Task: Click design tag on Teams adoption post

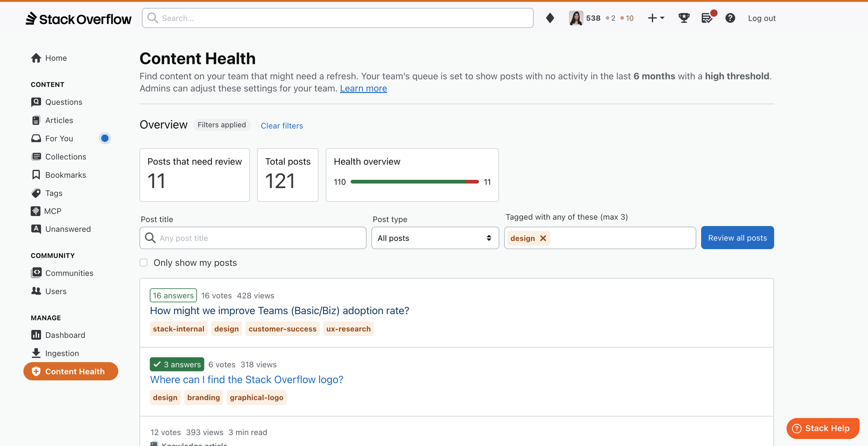Action: [x=226, y=329]
